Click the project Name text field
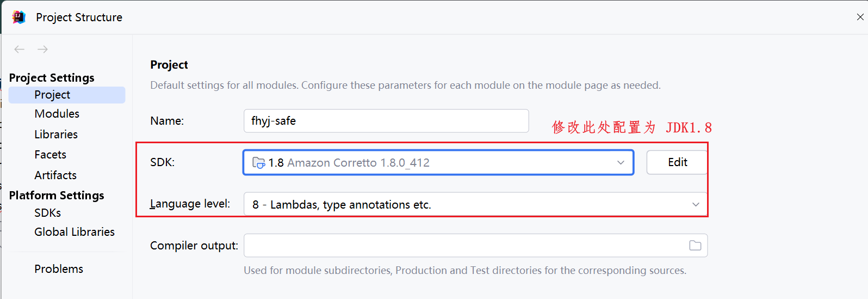 (x=386, y=121)
